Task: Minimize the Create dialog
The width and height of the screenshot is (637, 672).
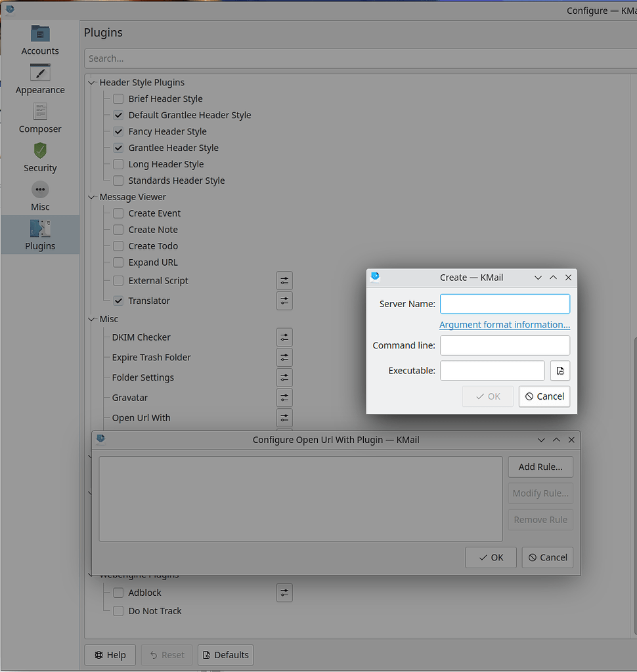Action: 538,278
